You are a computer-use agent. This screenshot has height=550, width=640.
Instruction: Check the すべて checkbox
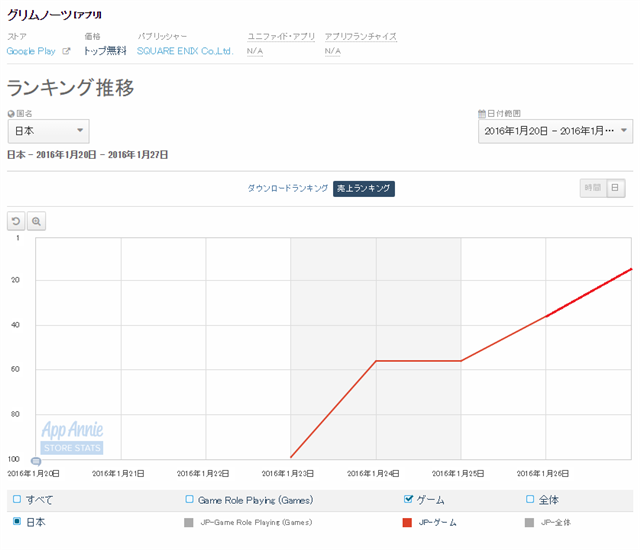coord(17,499)
